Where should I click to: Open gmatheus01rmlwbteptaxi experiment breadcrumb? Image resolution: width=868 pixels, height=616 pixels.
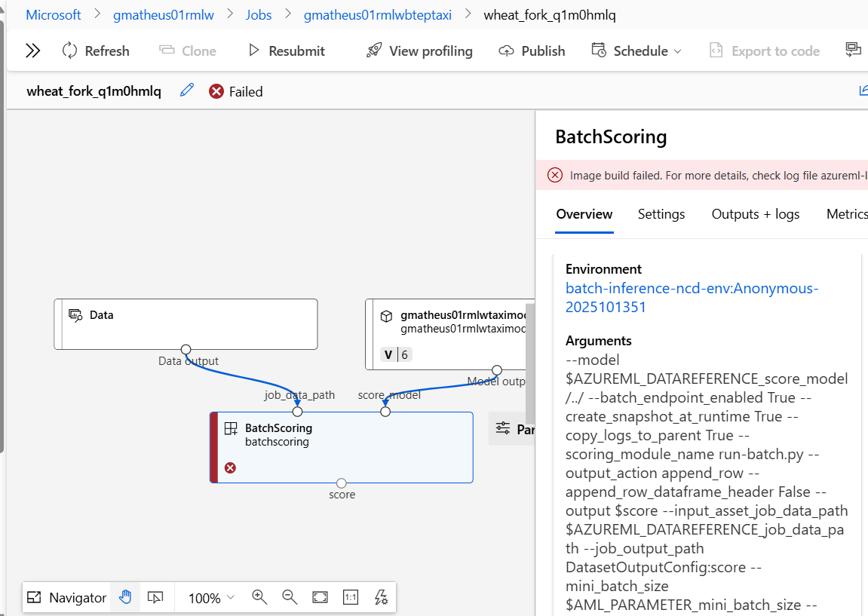tap(378, 15)
